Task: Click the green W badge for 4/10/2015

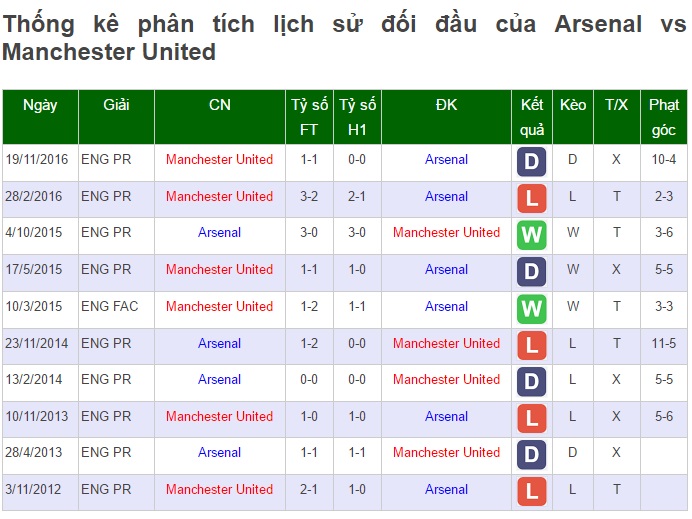Action: point(531,235)
